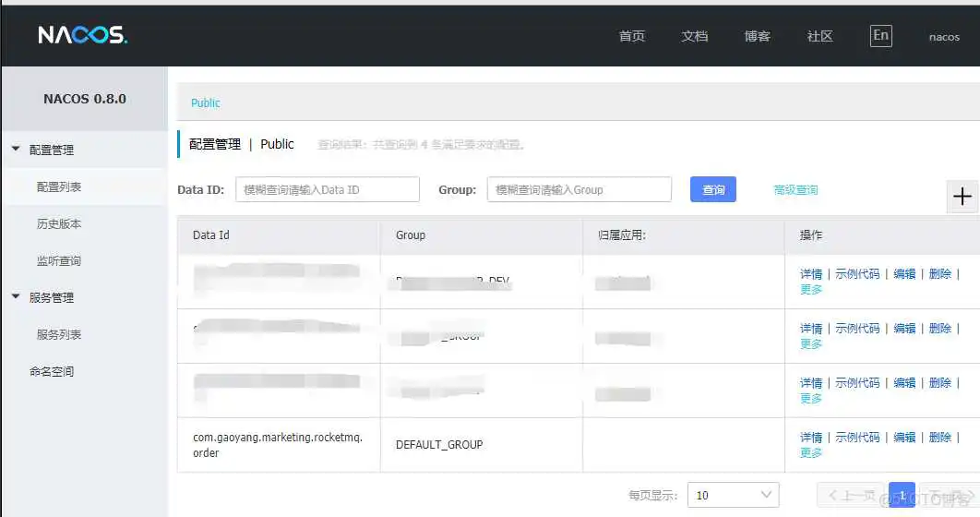
Task: Open the page size dropdown showing 10
Action: coord(733,495)
